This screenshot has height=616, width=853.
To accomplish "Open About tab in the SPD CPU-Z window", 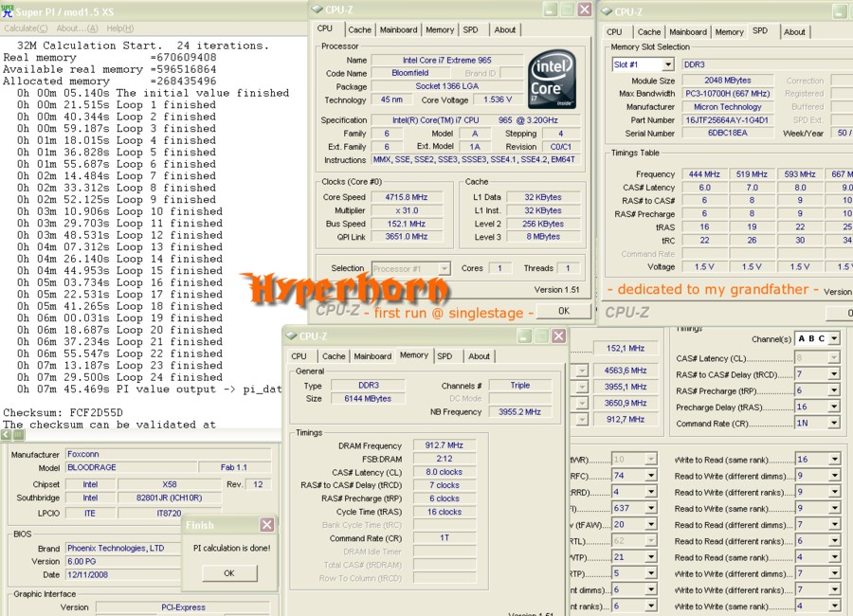I will (794, 32).
